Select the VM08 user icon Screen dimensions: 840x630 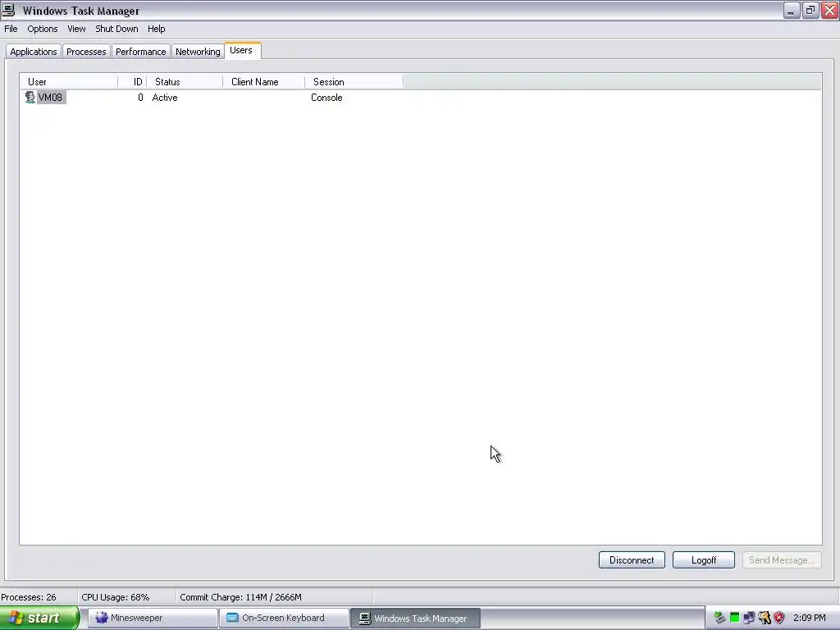click(30, 98)
